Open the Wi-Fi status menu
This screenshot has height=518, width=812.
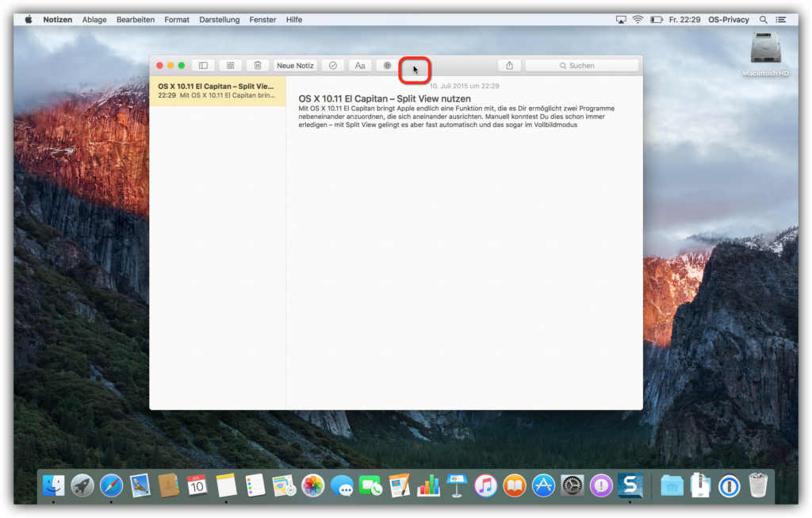(x=638, y=20)
